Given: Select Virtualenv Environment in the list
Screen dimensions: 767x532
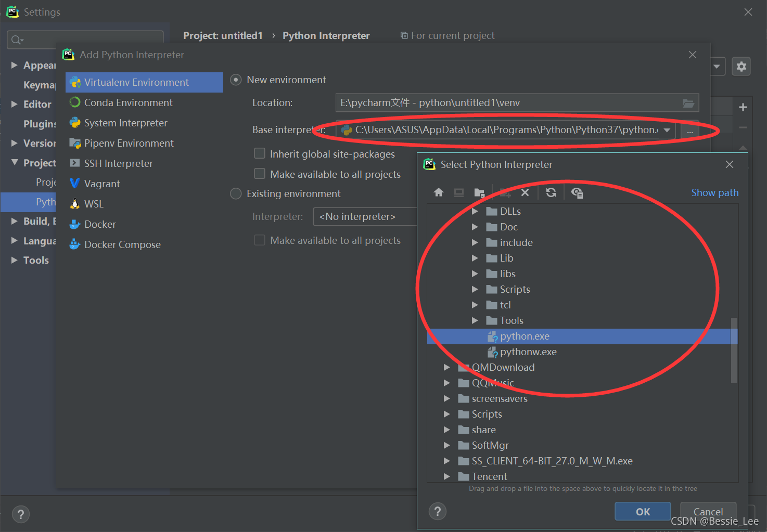Looking at the screenshot, I should 144,82.
